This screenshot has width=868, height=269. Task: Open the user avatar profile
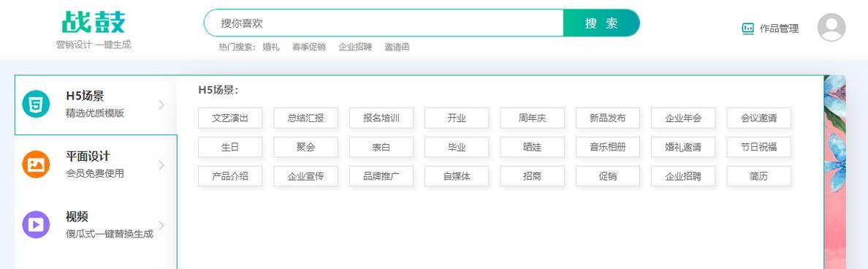tap(831, 27)
